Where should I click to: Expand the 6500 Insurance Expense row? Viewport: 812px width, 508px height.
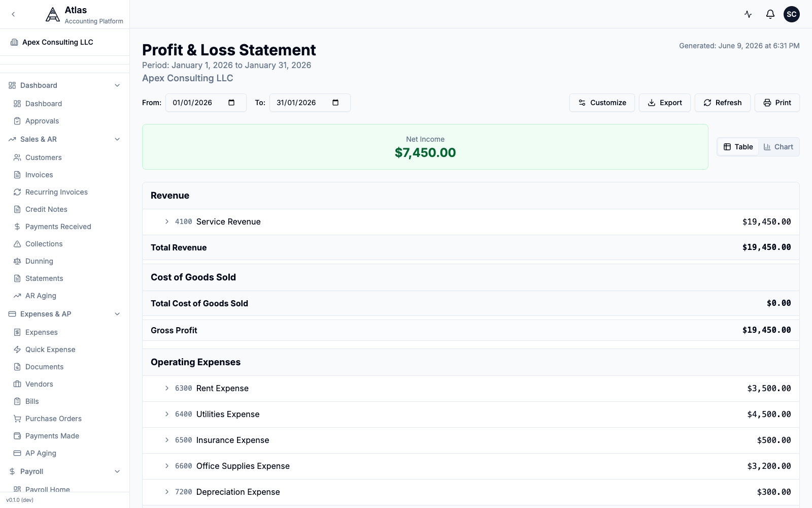pyautogui.click(x=167, y=440)
